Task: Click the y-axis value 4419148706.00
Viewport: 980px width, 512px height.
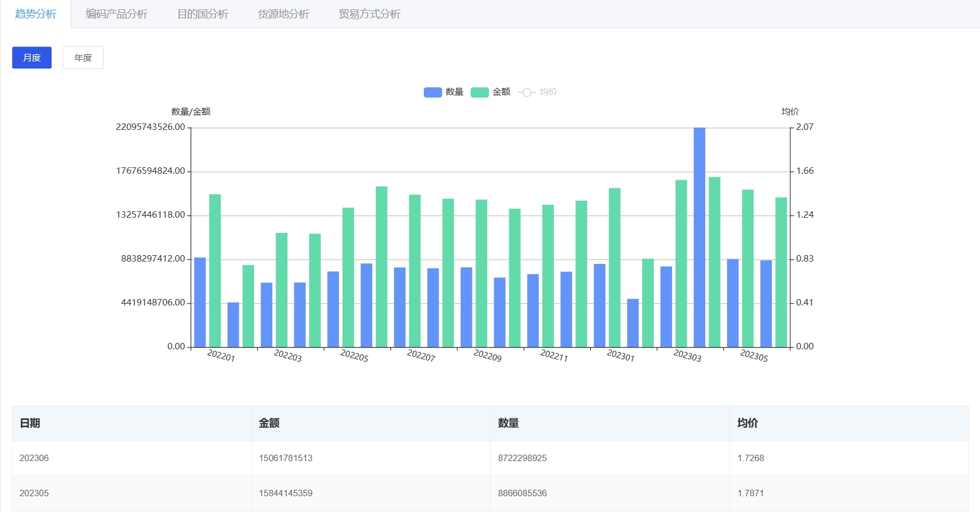Action: pyautogui.click(x=153, y=303)
